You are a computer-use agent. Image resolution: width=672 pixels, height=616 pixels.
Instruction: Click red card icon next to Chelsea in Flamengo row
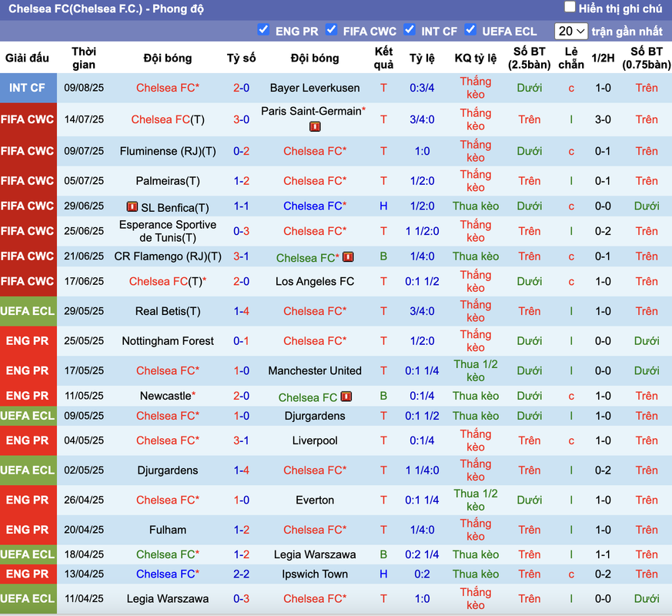pos(348,256)
